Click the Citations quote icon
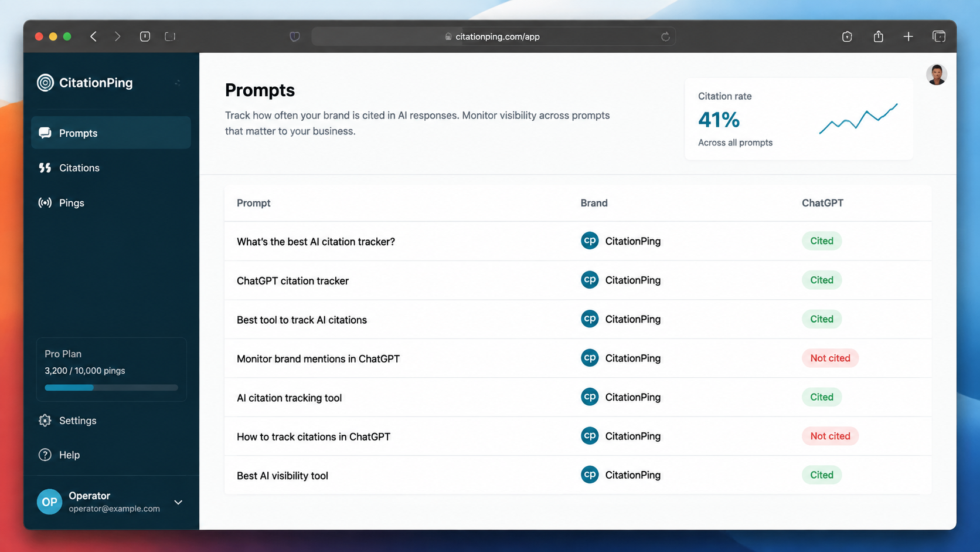980x552 pixels. 45,168
